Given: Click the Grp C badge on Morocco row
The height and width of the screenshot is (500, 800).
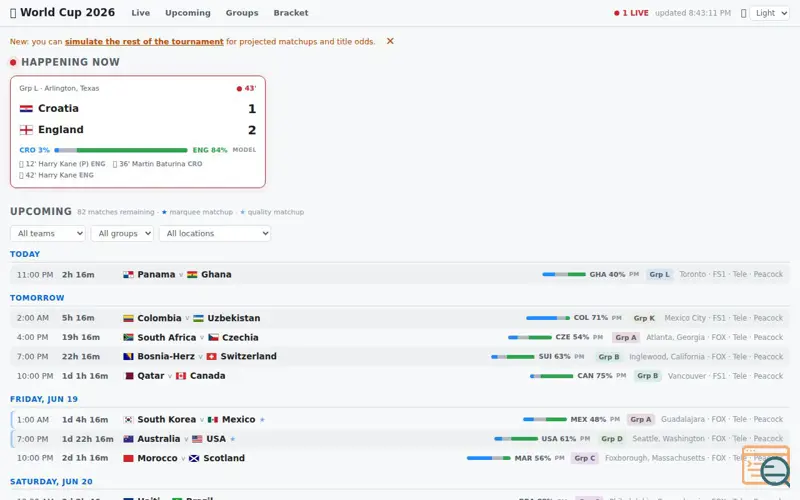Looking at the screenshot, I should (x=585, y=459).
